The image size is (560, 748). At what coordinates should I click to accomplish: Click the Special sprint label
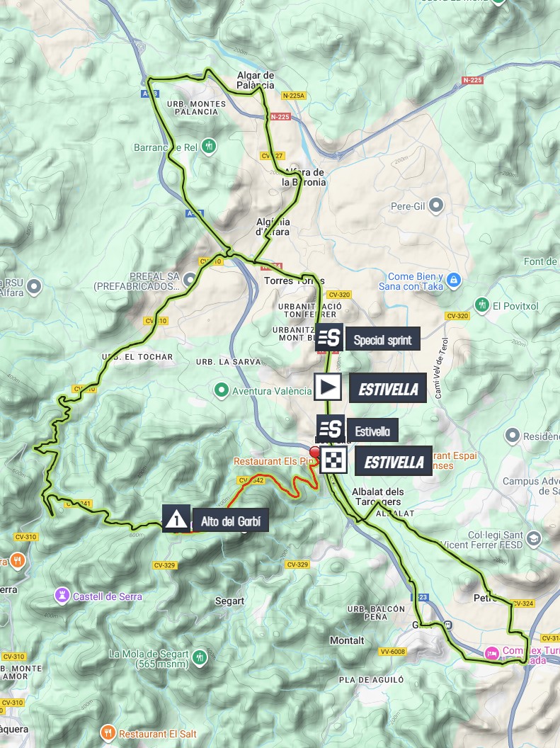click(383, 339)
